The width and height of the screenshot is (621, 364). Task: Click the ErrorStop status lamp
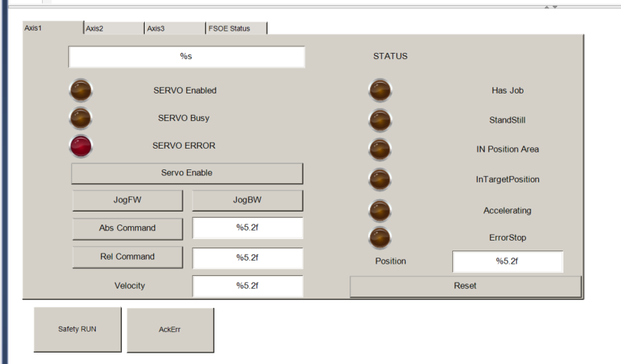point(379,238)
